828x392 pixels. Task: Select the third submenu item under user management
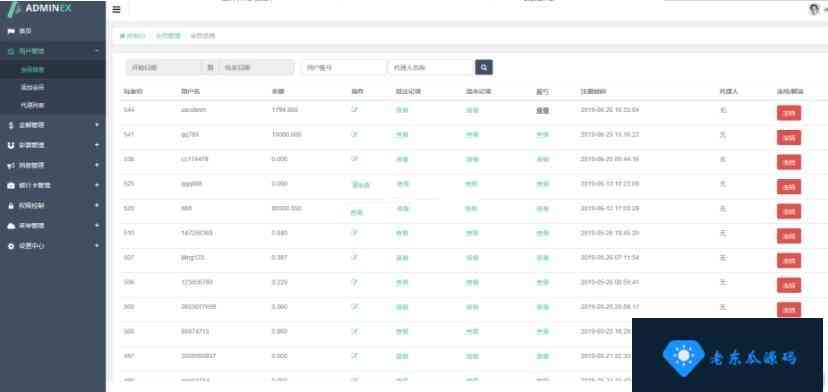click(53, 105)
